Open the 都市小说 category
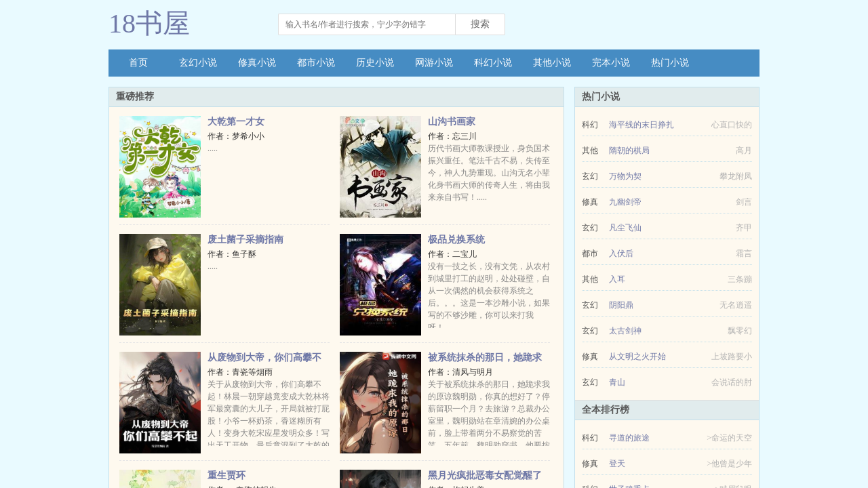868x488 pixels. coord(316,63)
